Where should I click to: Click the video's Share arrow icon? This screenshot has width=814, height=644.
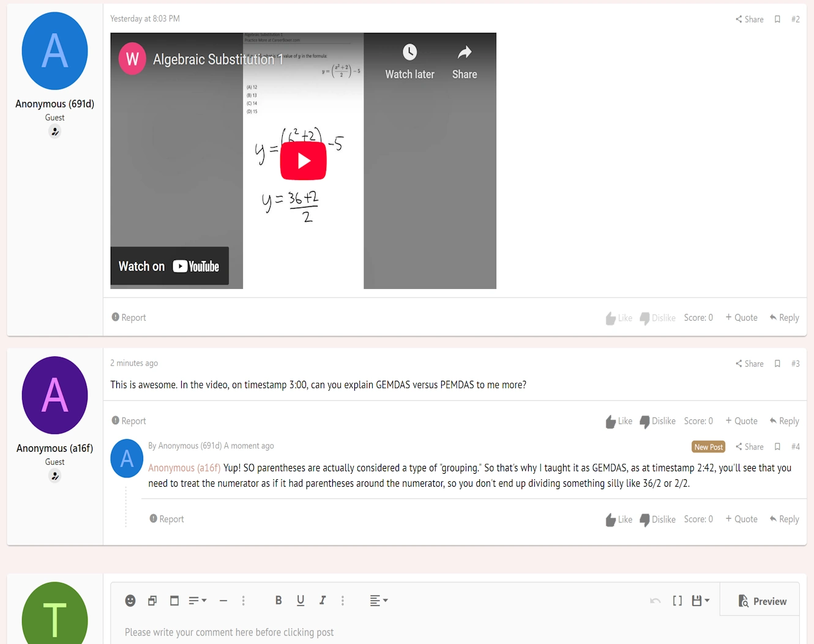[x=465, y=53]
